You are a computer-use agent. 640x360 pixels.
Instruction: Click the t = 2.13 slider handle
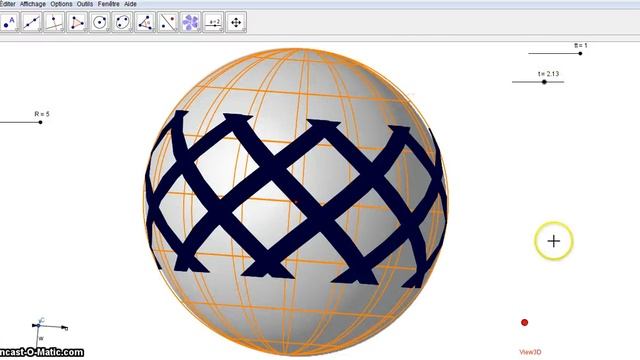click(544, 82)
